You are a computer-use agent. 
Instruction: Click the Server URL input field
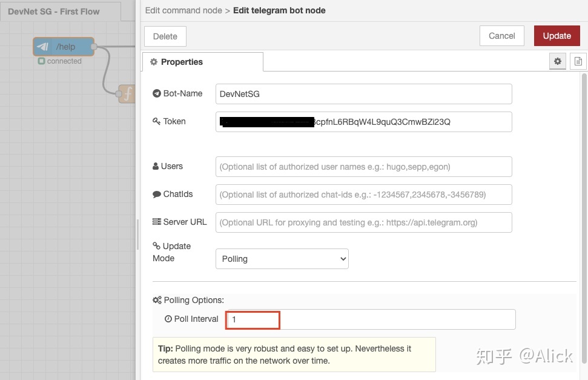tap(364, 222)
